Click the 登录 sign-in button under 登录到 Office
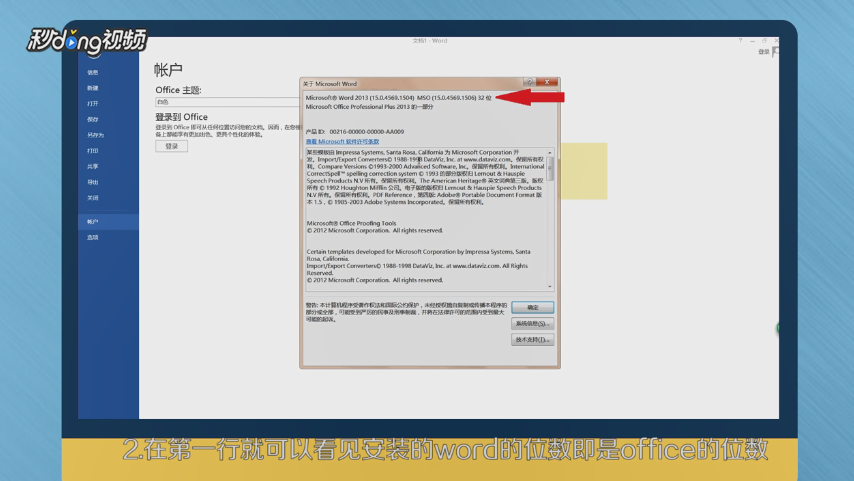Screen dimensions: 854x481 coord(172,146)
